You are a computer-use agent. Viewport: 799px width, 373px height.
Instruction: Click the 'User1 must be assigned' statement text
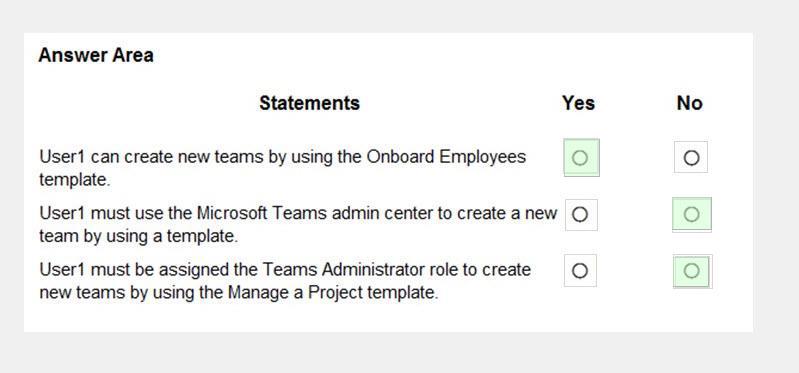pyautogui.click(x=285, y=281)
